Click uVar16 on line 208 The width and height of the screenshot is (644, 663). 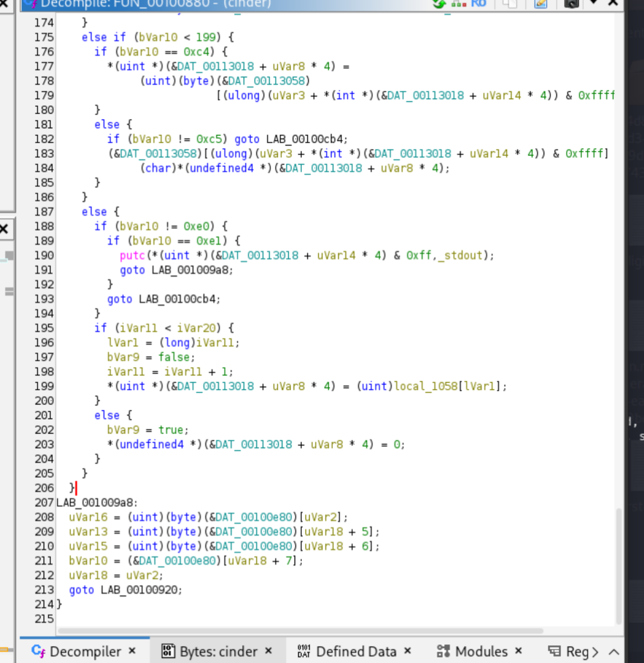coord(88,517)
